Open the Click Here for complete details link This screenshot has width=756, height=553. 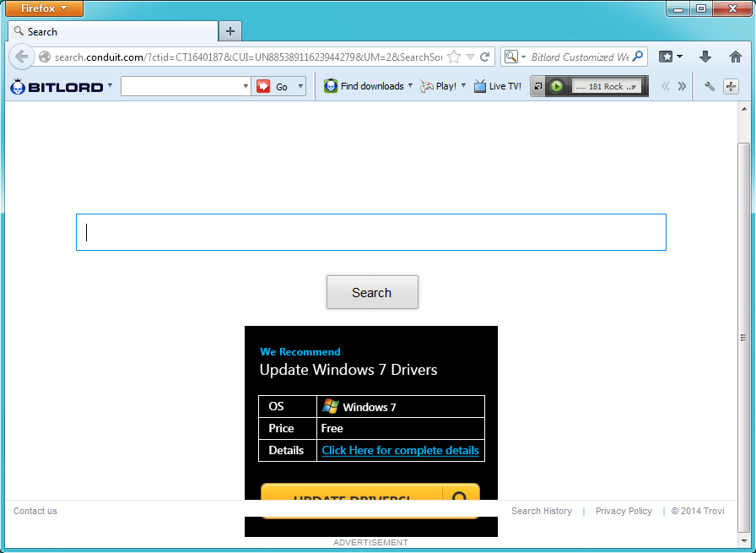point(400,450)
